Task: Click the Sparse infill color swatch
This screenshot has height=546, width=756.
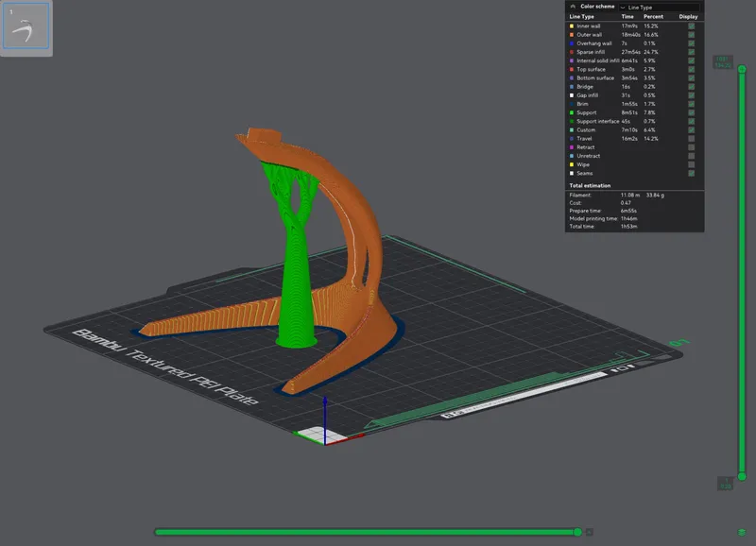Action: (x=571, y=52)
